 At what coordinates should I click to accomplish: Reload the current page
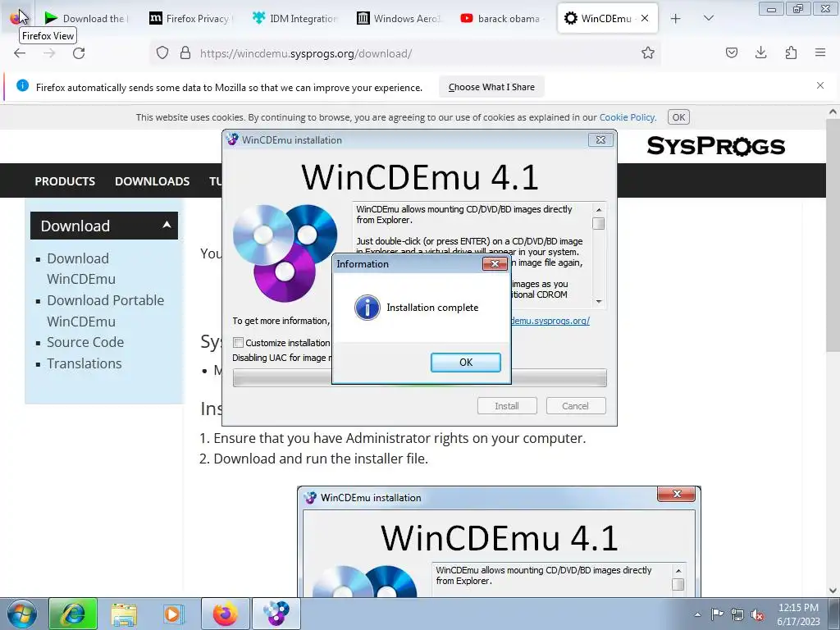79,53
